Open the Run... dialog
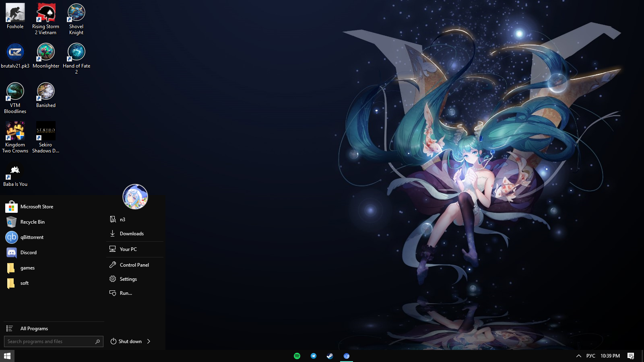The width and height of the screenshot is (644, 362). (x=135, y=293)
